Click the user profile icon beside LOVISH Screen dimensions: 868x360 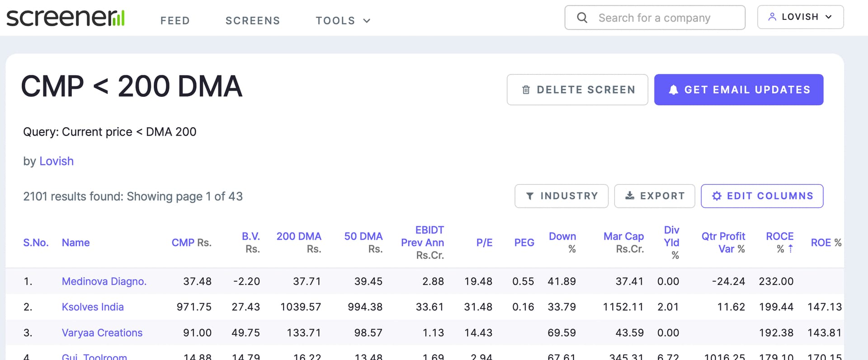(772, 17)
